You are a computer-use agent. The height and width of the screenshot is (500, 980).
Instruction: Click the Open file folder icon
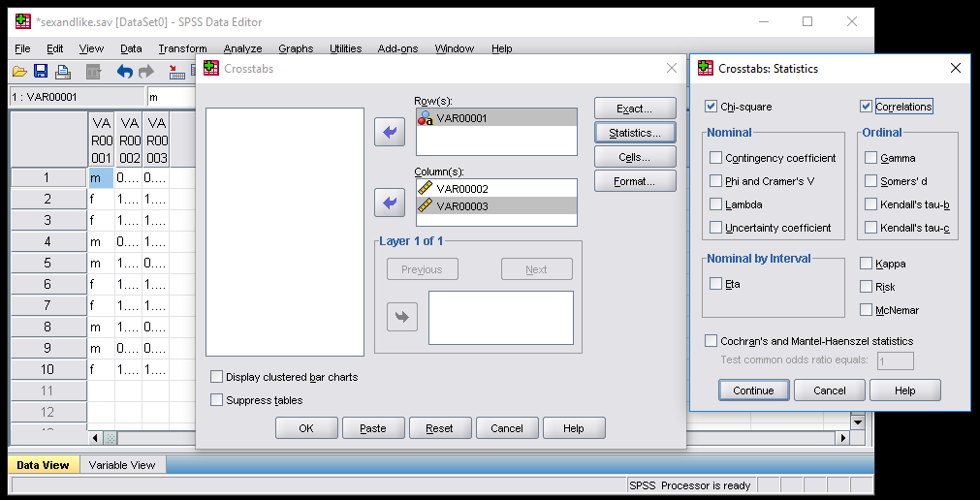(x=18, y=71)
